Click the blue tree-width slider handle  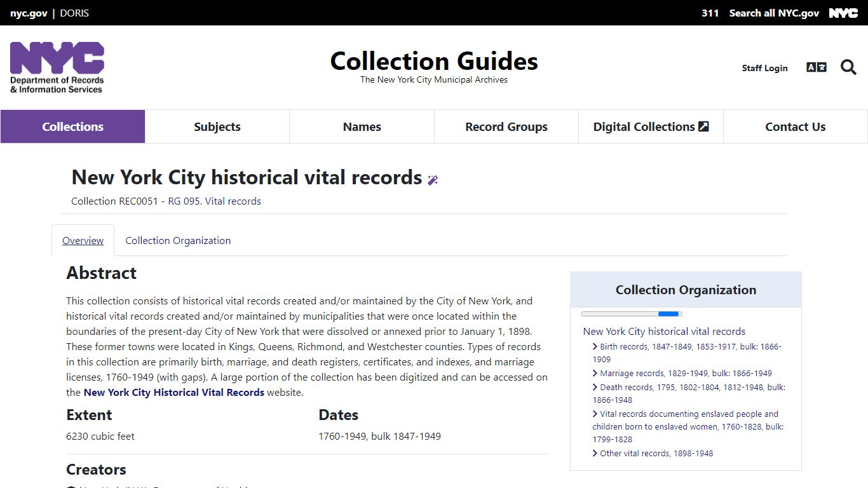[668, 314]
